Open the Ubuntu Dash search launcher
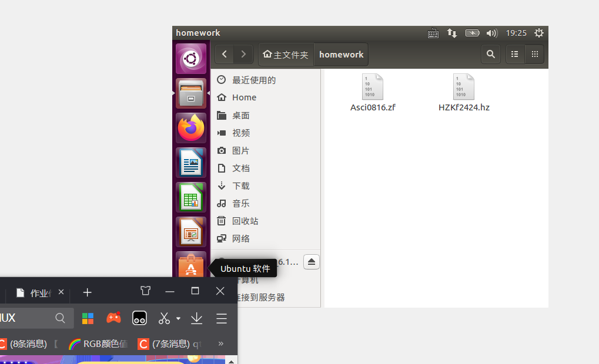This screenshot has height=364, width=599. pos(191,59)
